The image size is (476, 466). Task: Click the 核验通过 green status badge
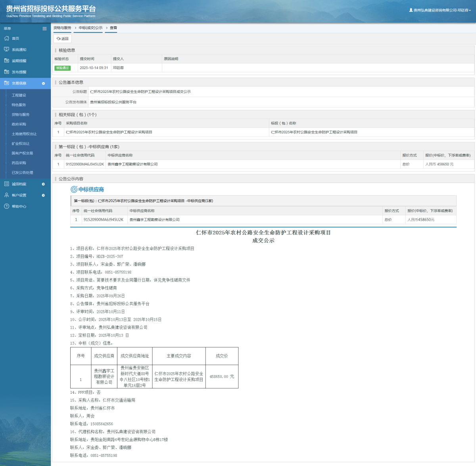pyautogui.click(x=62, y=68)
